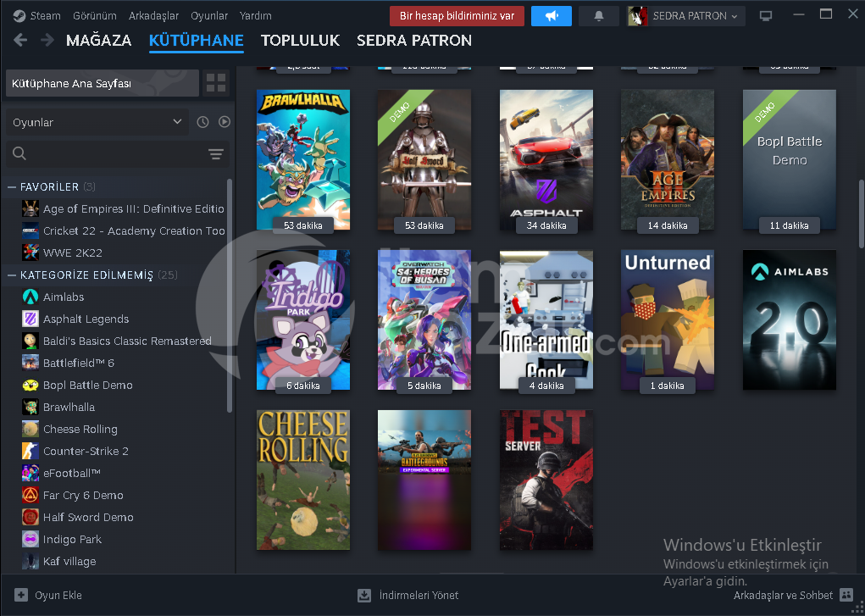Toggle collections grid view icon
865x616 pixels.
216,83
